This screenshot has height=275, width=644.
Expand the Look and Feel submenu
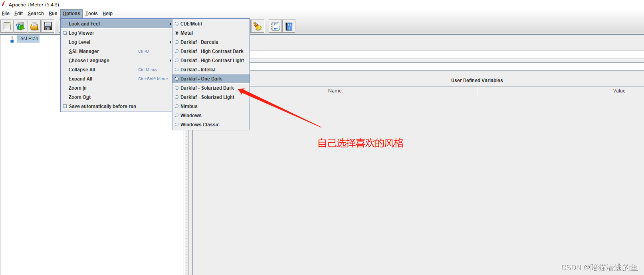click(x=116, y=24)
